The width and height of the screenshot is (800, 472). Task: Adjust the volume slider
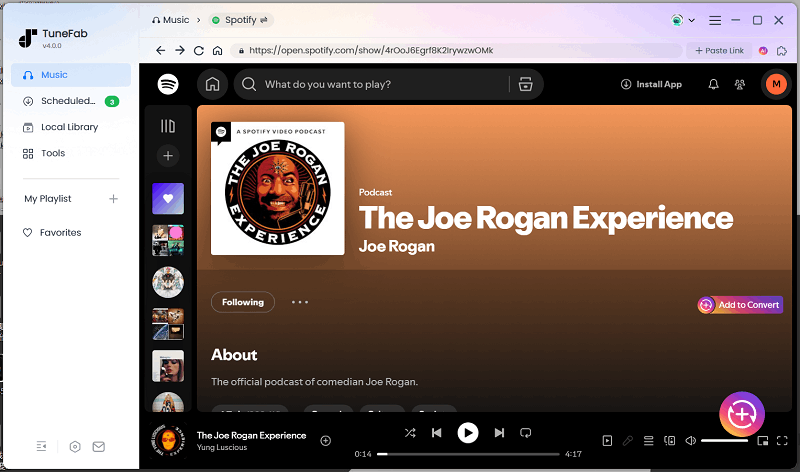pyautogui.click(x=724, y=440)
